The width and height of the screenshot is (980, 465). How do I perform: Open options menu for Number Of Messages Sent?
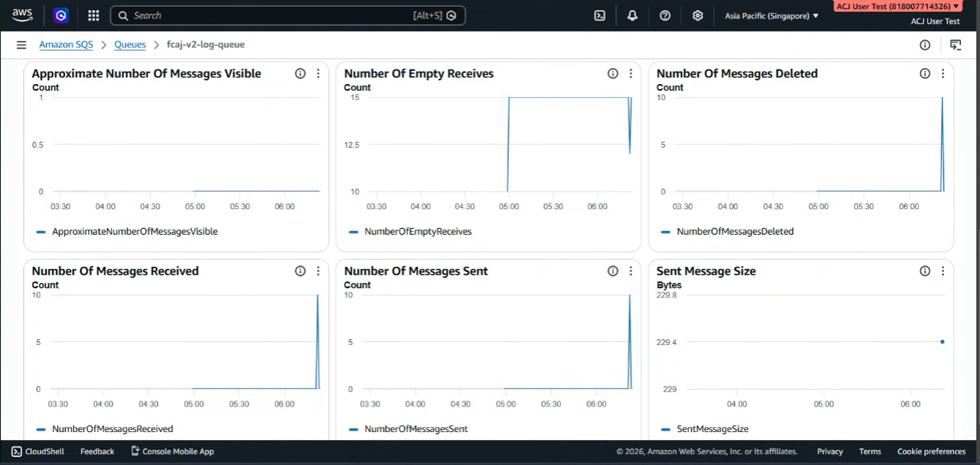[x=630, y=271]
